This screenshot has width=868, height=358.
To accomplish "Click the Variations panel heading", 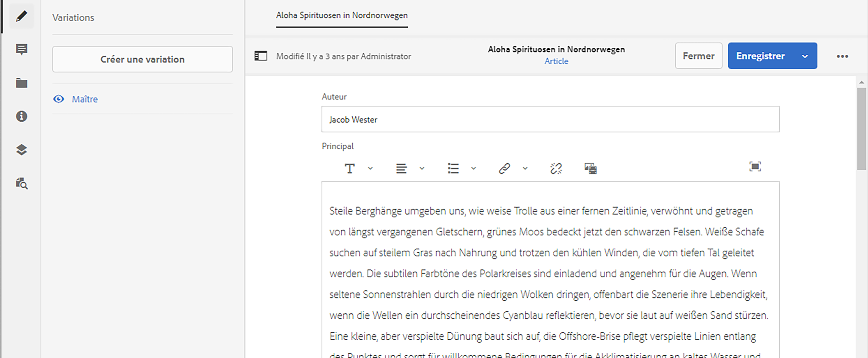I will click(73, 18).
